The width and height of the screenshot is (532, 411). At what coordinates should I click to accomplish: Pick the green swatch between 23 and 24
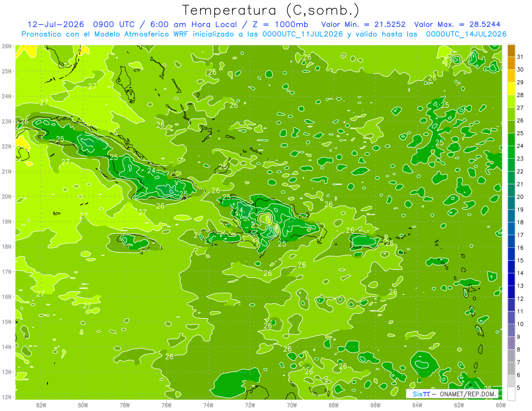[511, 152]
